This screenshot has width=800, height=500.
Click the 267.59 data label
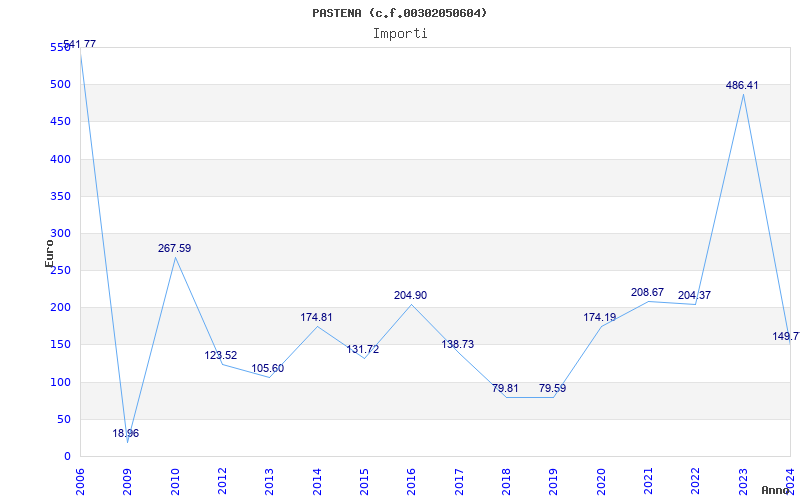click(x=174, y=248)
